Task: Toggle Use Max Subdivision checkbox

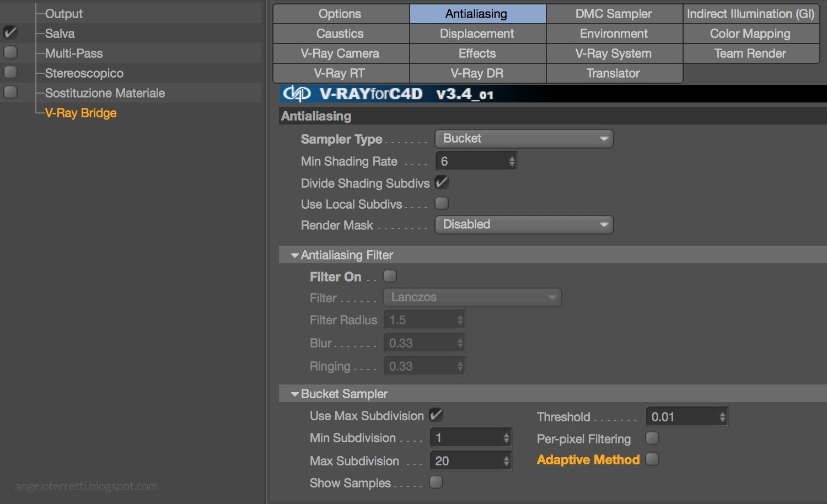Action: pos(436,415)
